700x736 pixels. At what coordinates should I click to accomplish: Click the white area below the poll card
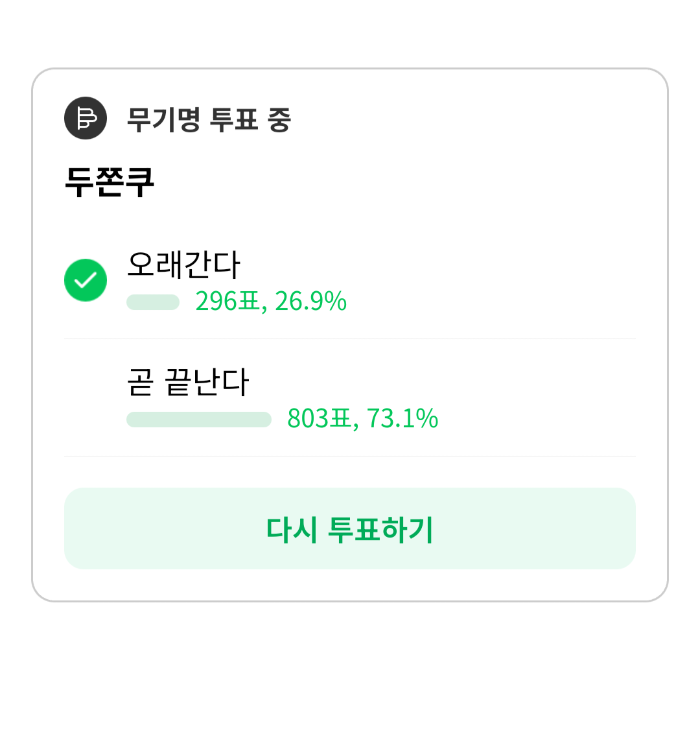click(350, 668)
